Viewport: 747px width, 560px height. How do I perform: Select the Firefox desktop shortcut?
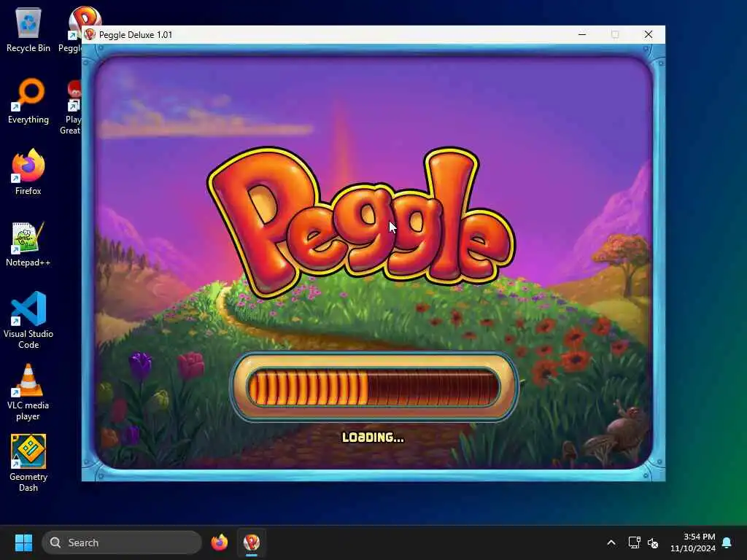[28, 172]
